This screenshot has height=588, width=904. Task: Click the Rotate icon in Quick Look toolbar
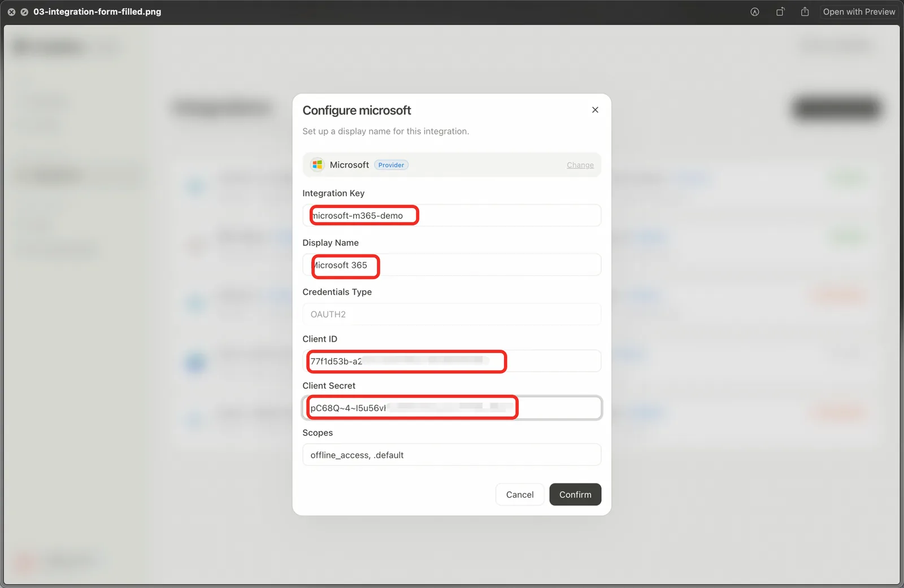[780, 12]
